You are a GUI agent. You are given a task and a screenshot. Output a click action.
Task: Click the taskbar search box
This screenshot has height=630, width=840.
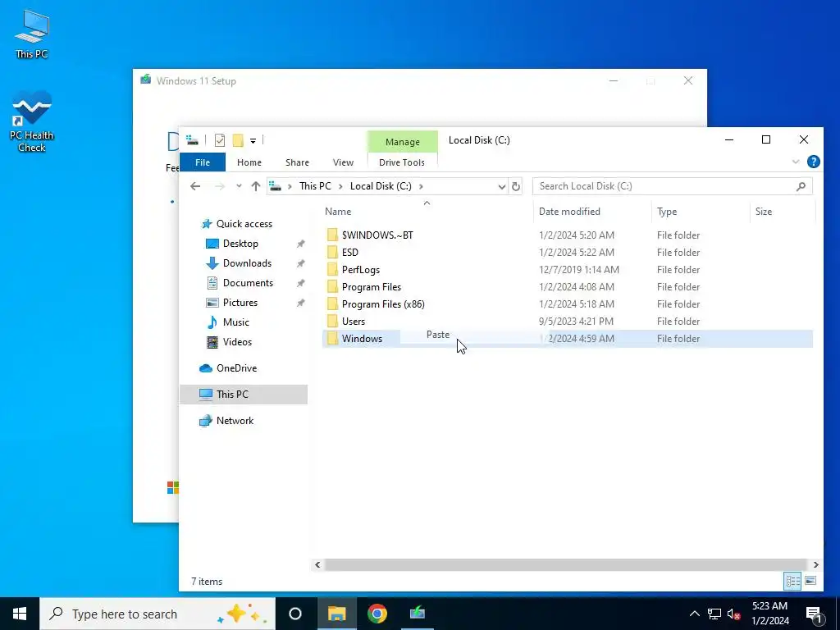[x=157, y=614]
